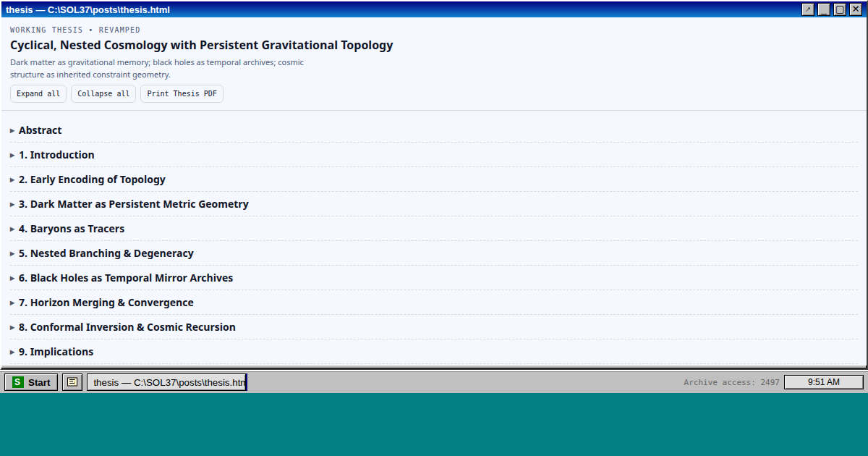This screenshot has width=868, height=456.
Task: Open Black Holes as Temporal Mirror Archives
Action: (x=126, y=278)
